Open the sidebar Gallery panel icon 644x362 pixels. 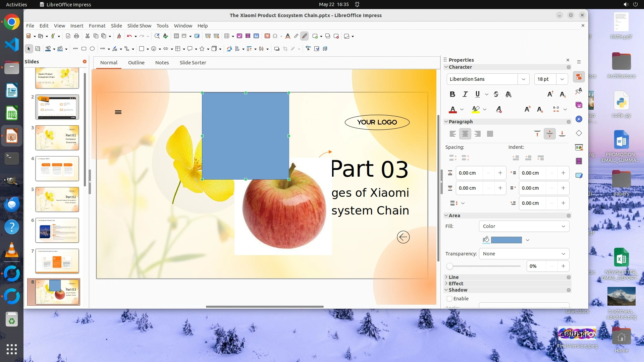[x=579, y=105]
